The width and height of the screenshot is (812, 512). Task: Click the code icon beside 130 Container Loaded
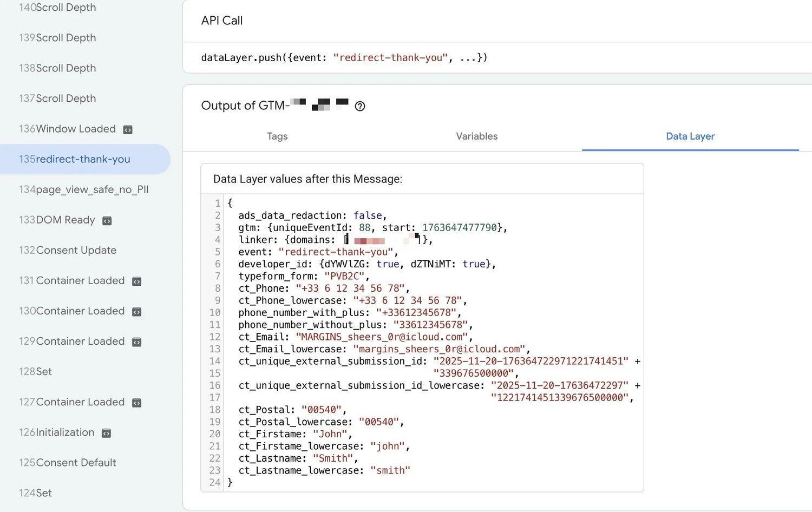coord(136,311)
